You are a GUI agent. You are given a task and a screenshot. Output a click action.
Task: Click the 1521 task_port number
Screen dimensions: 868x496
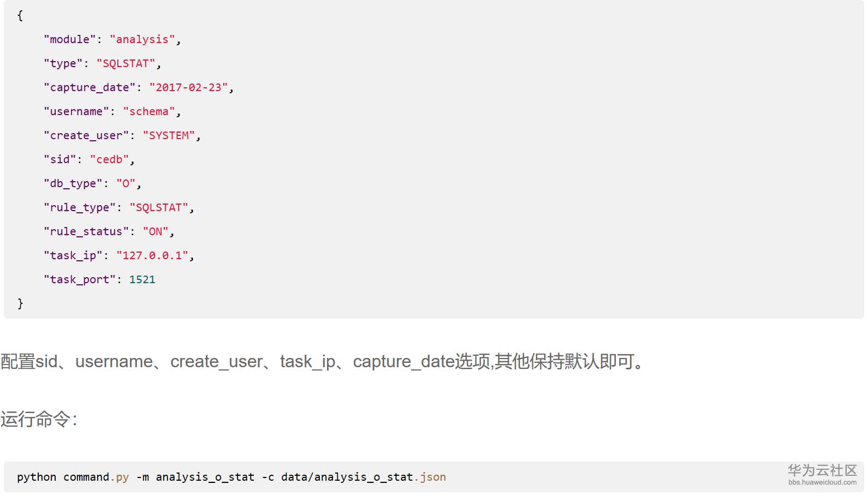[x=142, y=280]
